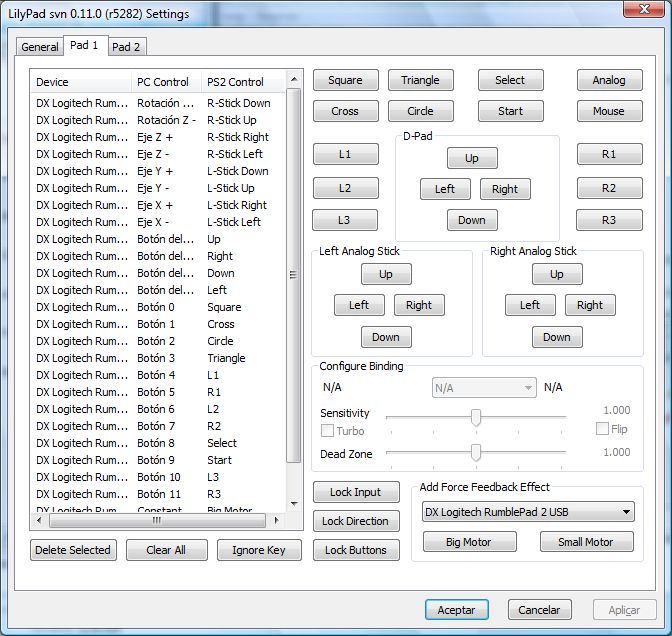Open the N/A binding type dropdown
The image size is (672, 636).
[x=484, y=388]
